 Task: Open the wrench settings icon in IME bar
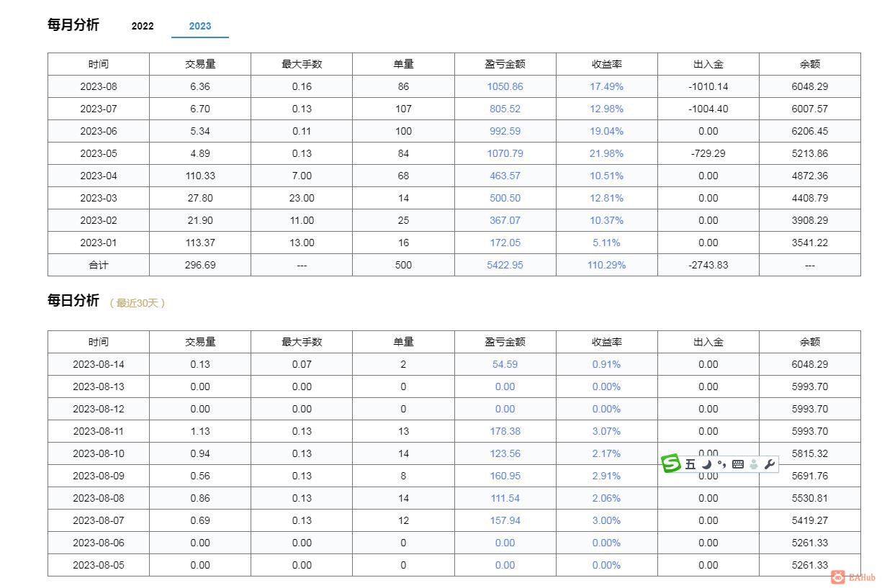(x=770, y=464)
